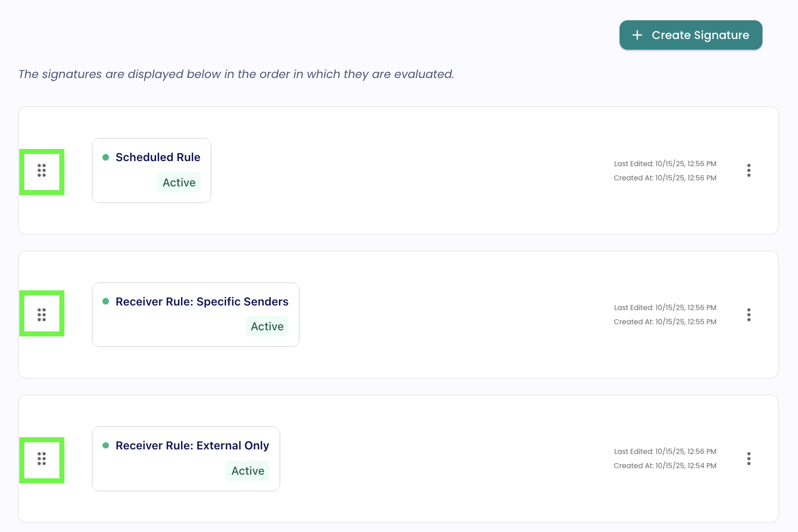Click the status dot beside External Only

coord(106,445)
